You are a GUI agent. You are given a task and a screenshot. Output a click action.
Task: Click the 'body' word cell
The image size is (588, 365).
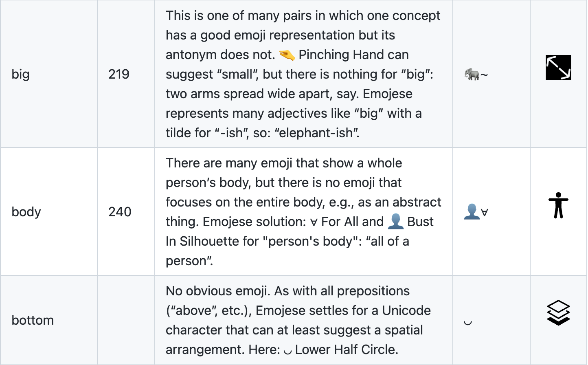click(49, 211)
